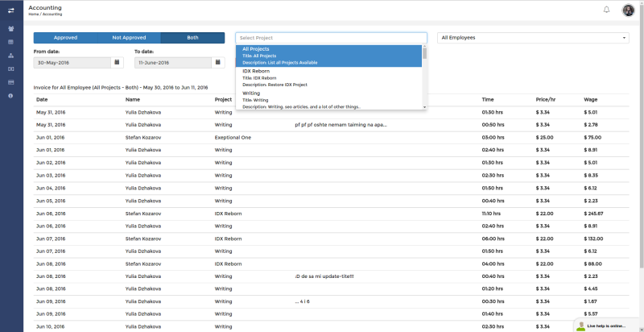Click the time value 03:00 hrs
Image resolution: width=644 pixels, height=332 pixels.
coord(493,138)
